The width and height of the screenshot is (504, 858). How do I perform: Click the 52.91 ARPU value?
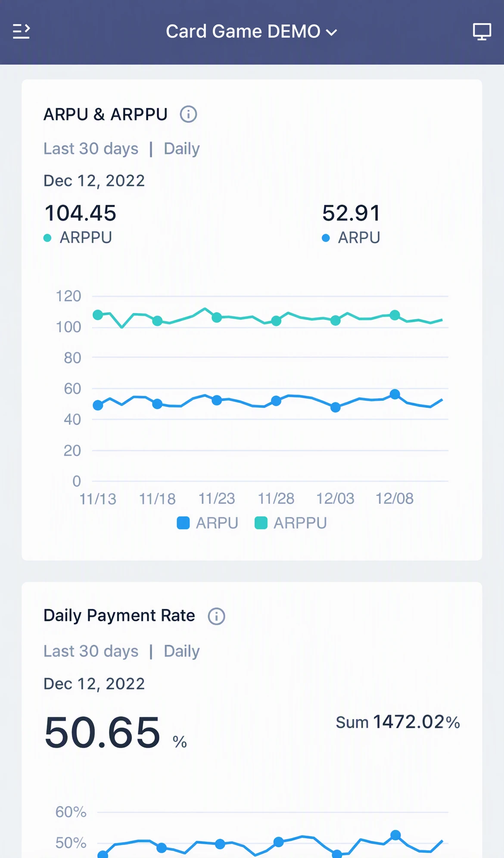pos(352,213)
